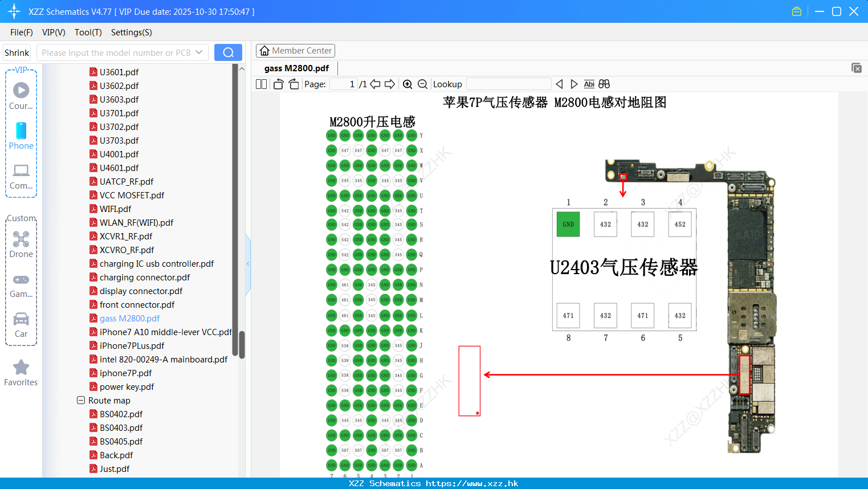Open iphone7P.pdf file

pos(125,373)
